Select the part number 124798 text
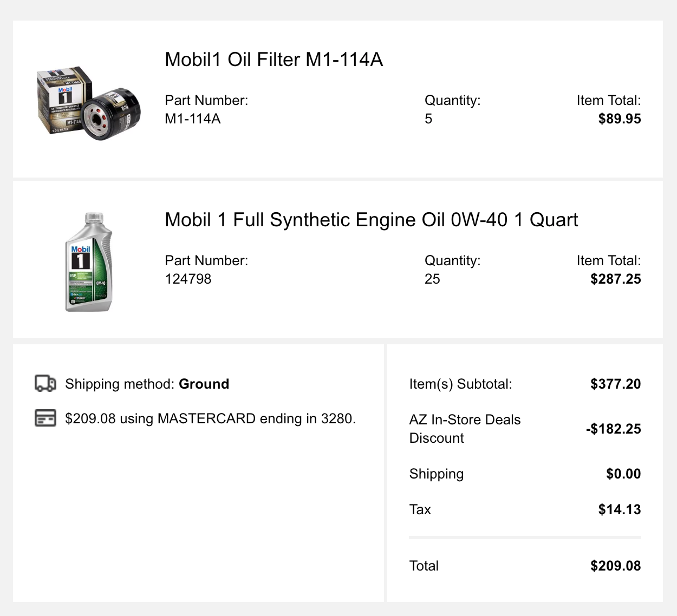 tap(188, 279)
